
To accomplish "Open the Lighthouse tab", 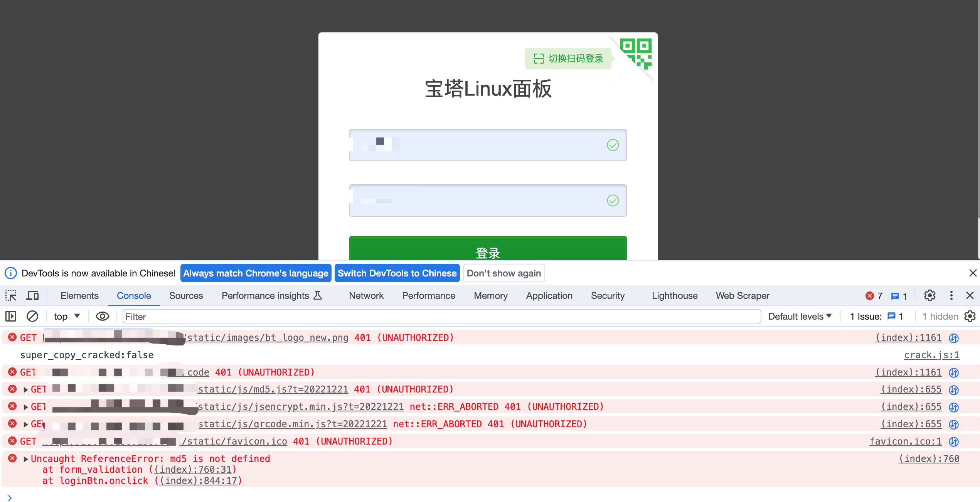I will coord(675,296).
